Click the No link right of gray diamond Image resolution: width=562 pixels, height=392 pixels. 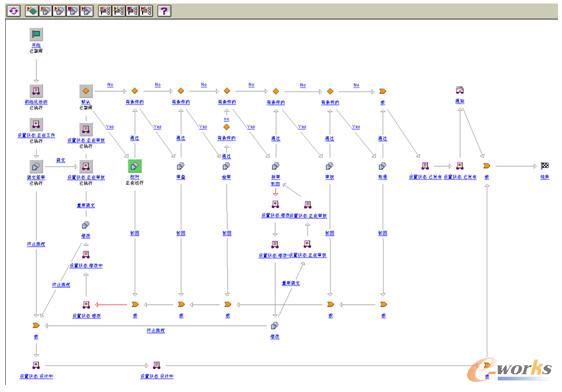[110, 85]
